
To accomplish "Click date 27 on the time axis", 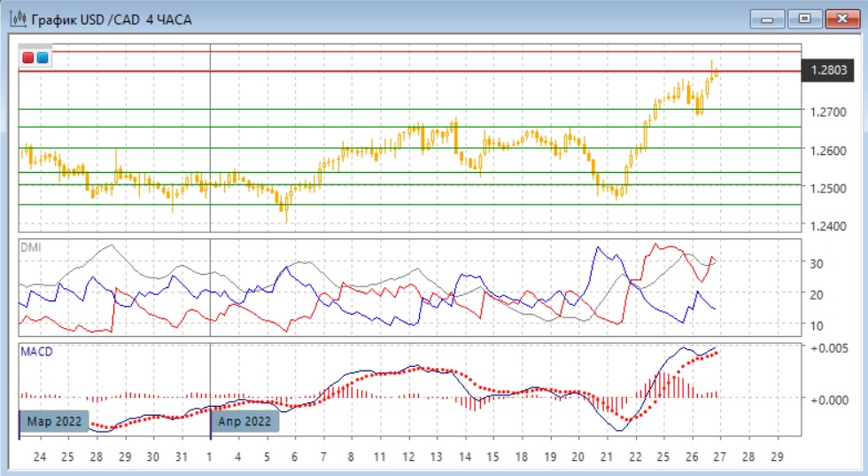I will (721, 457).
